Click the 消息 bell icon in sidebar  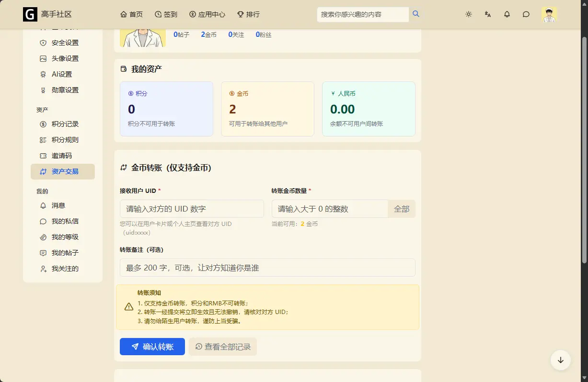43,205
